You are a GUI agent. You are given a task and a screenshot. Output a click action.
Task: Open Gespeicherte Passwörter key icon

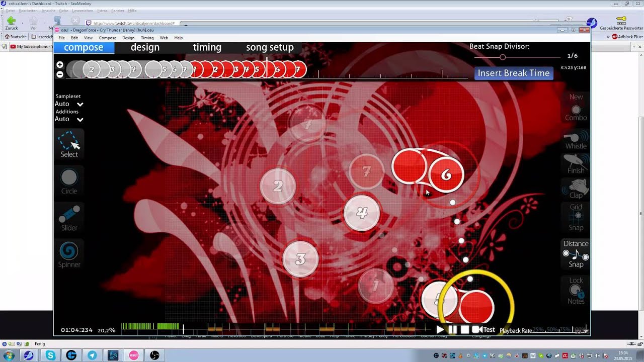(x=621, y=23)
